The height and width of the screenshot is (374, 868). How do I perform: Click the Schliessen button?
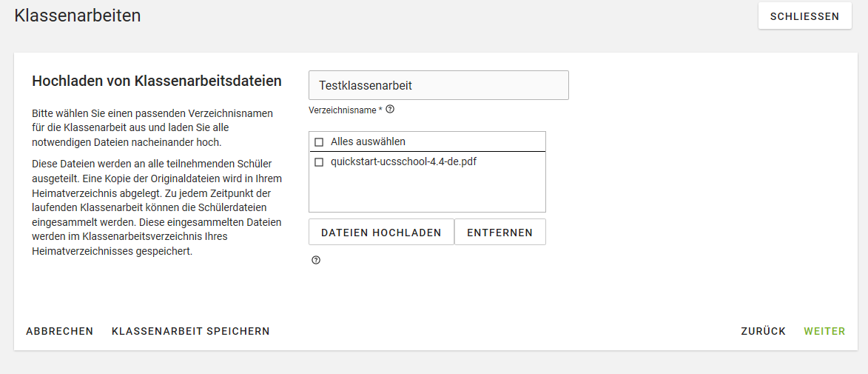[805, 16]
